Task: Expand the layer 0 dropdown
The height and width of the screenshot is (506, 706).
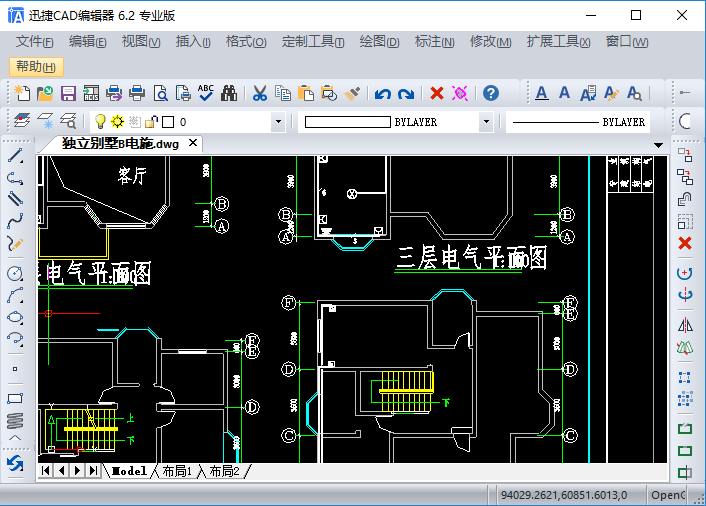Action: (x=278, y=122)
